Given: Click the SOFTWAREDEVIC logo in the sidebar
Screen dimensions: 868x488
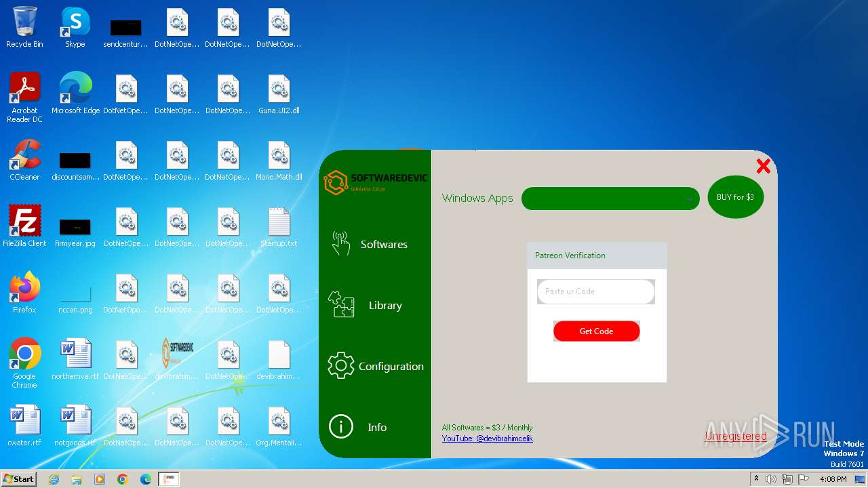Looking at the screenshot, I should 375,182.
